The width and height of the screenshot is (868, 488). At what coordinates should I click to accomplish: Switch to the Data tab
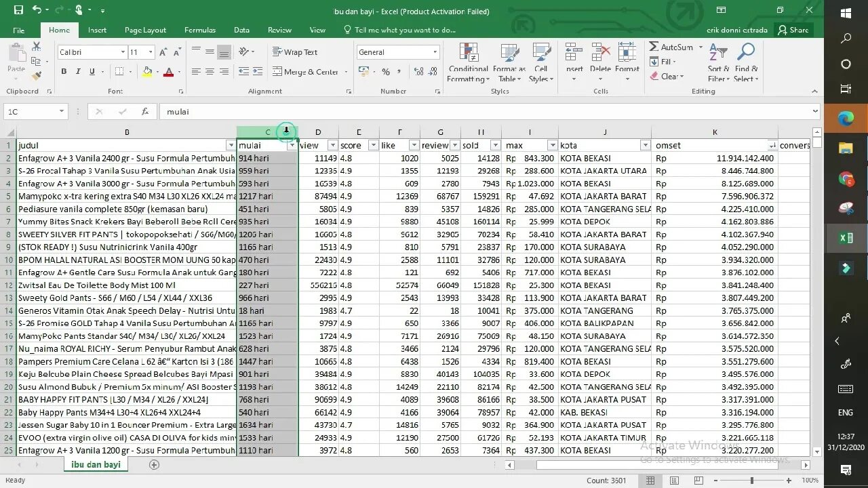click(241, 30)
